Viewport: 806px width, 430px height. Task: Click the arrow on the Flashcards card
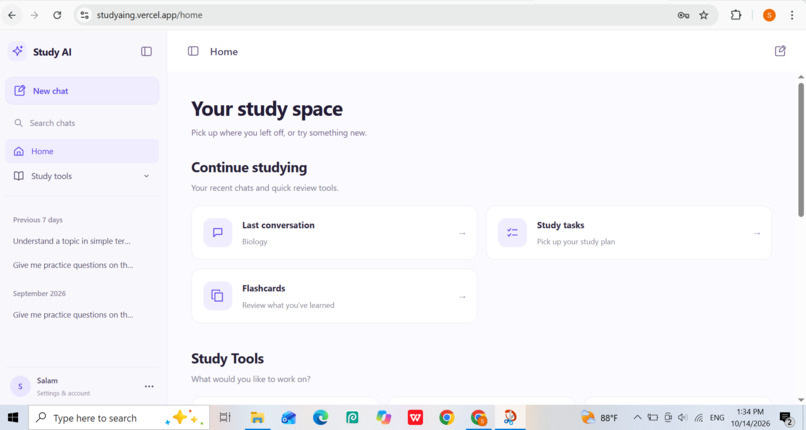pos(462,296)
